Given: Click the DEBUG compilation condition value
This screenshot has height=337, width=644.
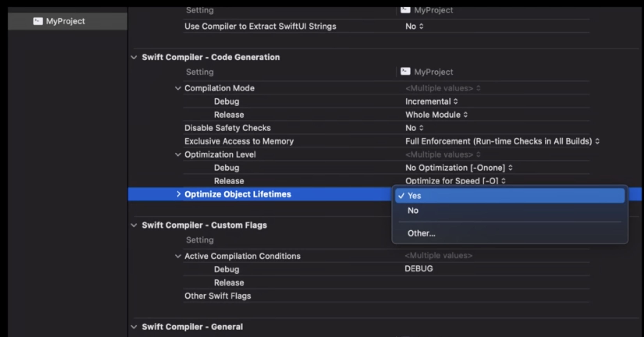Looking at the screenshot, I should tap(419, 269).
